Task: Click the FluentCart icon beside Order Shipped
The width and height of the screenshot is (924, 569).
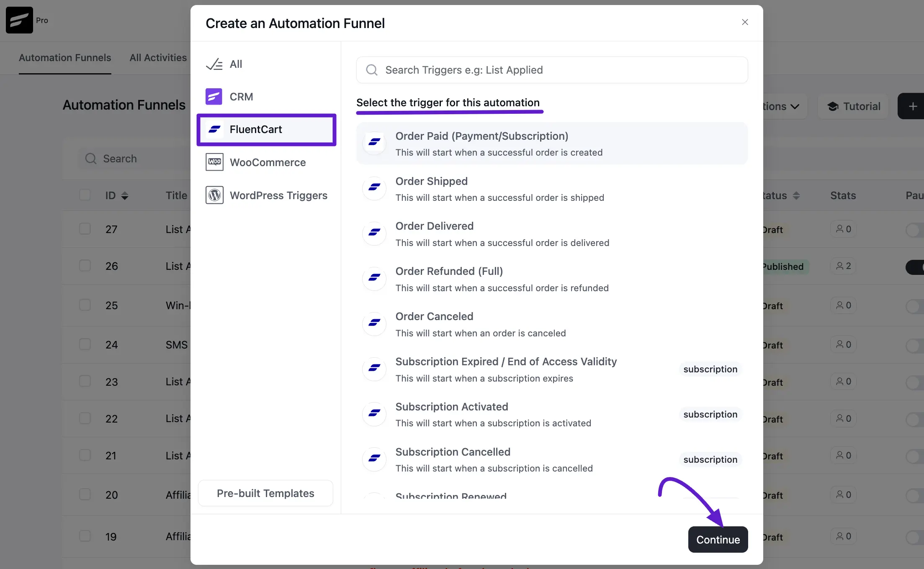Action: (x=374, y=188)
